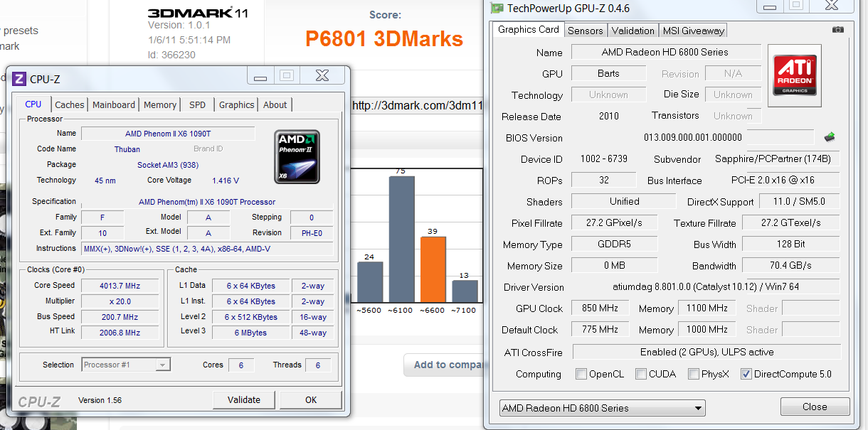Image resolution: width=868 pixels, height=430 pixels.
Task: Click the Bus Speed value 200.7 MHz
Action: point(120,317)
